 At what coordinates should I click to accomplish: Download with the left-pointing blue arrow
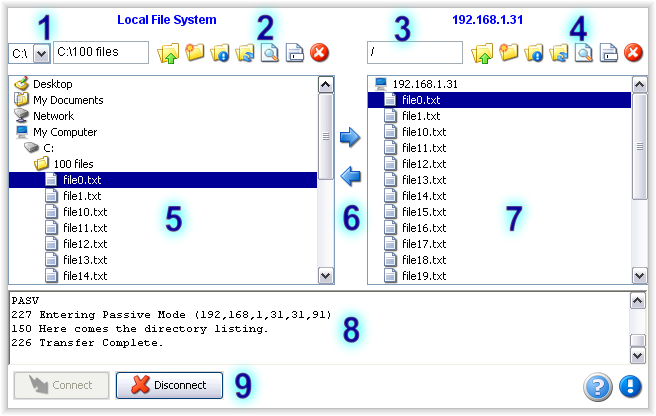(x=350, y=176)
